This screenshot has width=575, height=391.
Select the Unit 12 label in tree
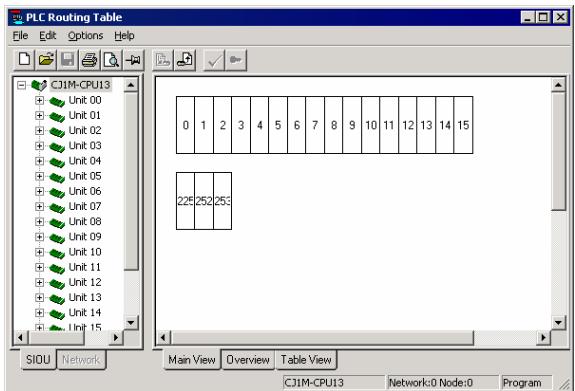pos(85,282)
